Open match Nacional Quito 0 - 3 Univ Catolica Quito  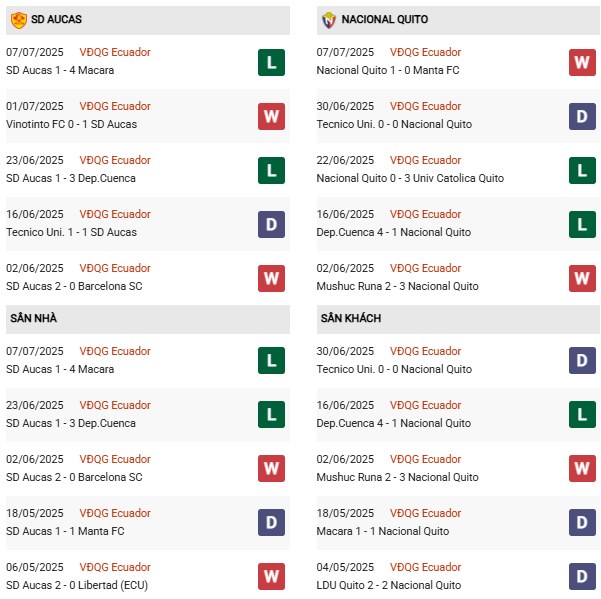(x=410, y=178)
